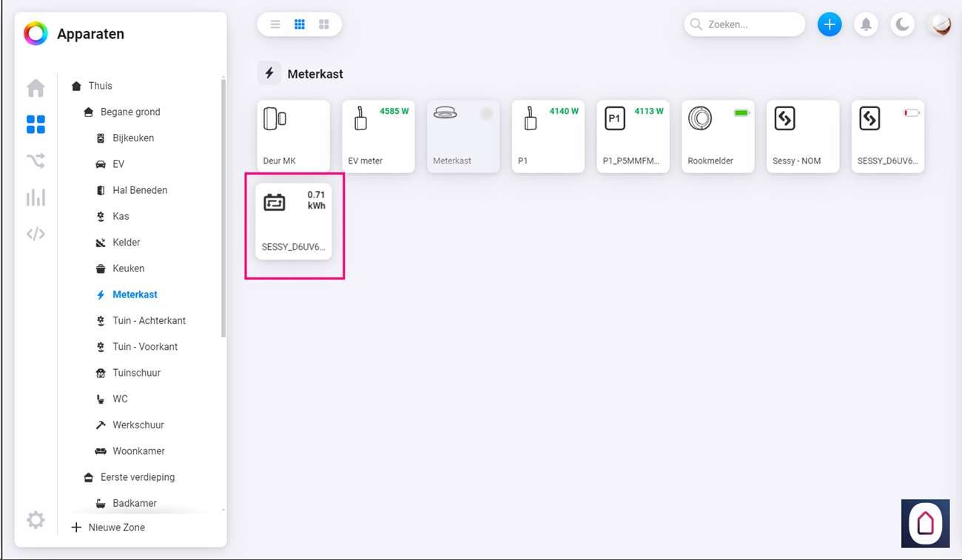Select the Tuin - Voorkant zone
Screen dimensions: 962x560
pos(145,347)
